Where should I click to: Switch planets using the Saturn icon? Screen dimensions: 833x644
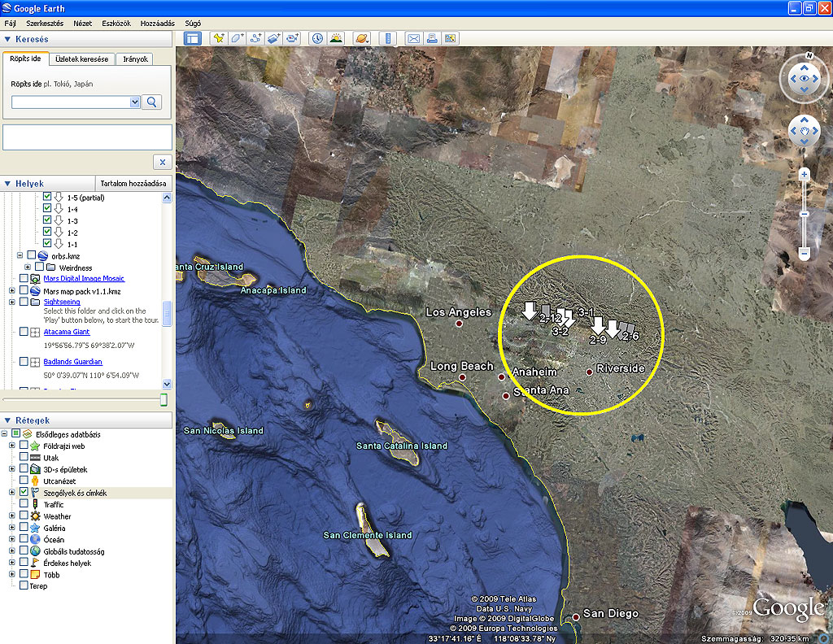tap(361, 38)
